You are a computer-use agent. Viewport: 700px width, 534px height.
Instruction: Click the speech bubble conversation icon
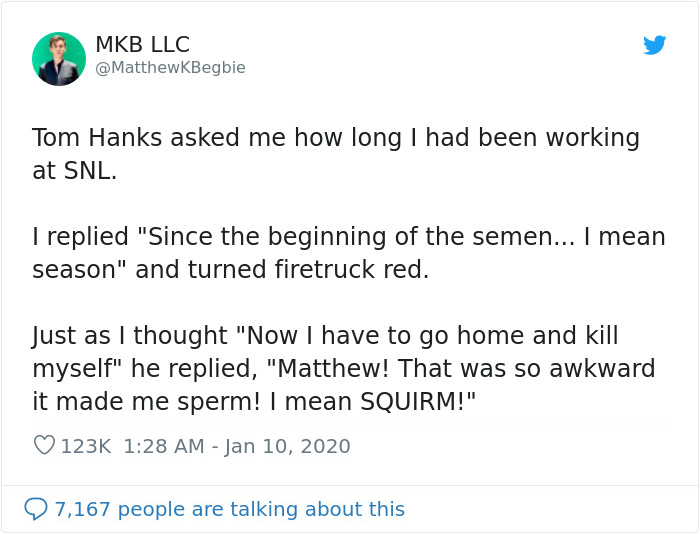35,509
